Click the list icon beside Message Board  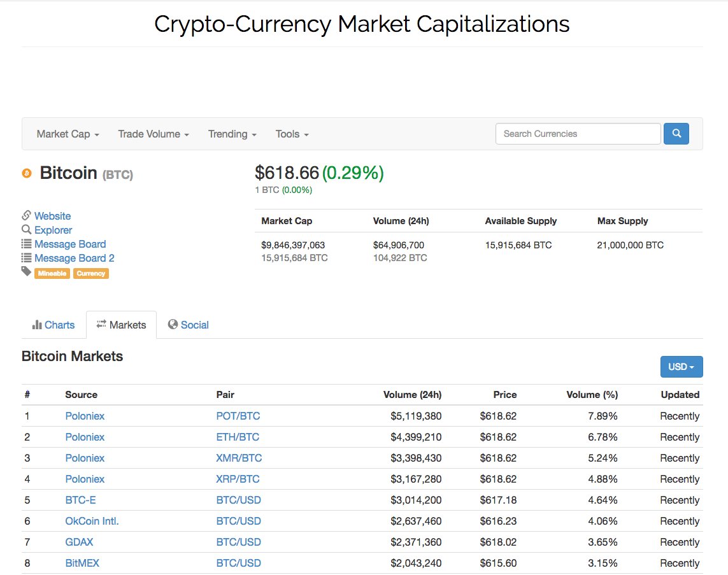pos(25,244)
